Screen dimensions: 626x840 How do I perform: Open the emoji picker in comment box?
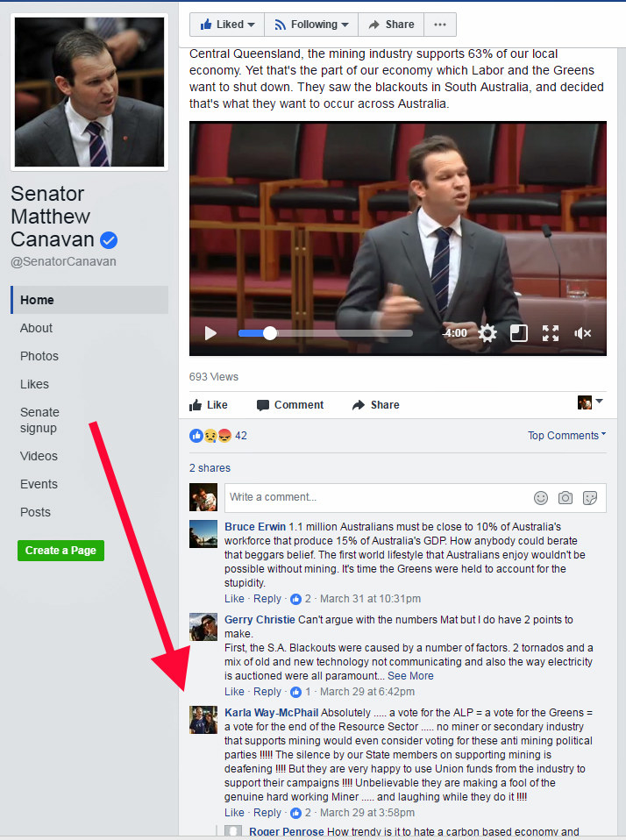(541, 498)
